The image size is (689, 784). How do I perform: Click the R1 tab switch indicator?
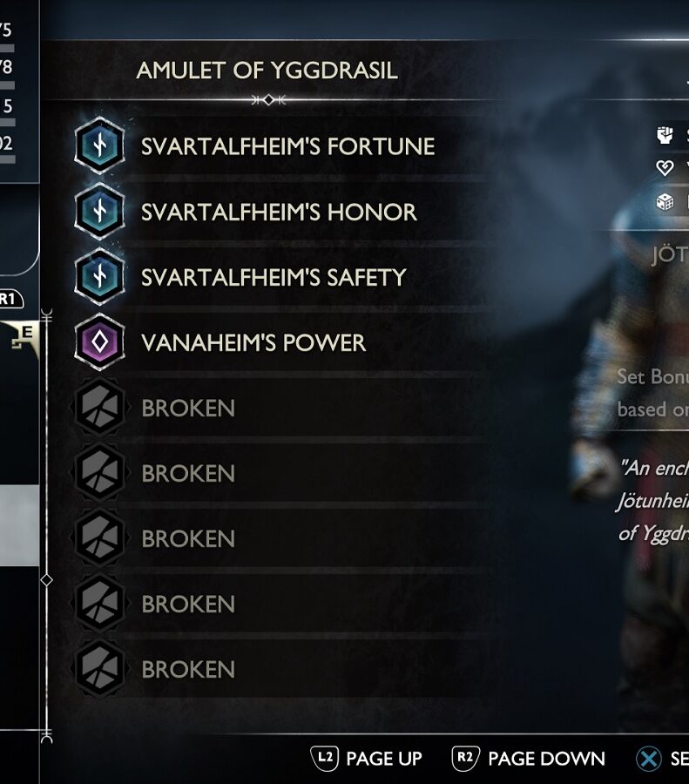[10, 299]
